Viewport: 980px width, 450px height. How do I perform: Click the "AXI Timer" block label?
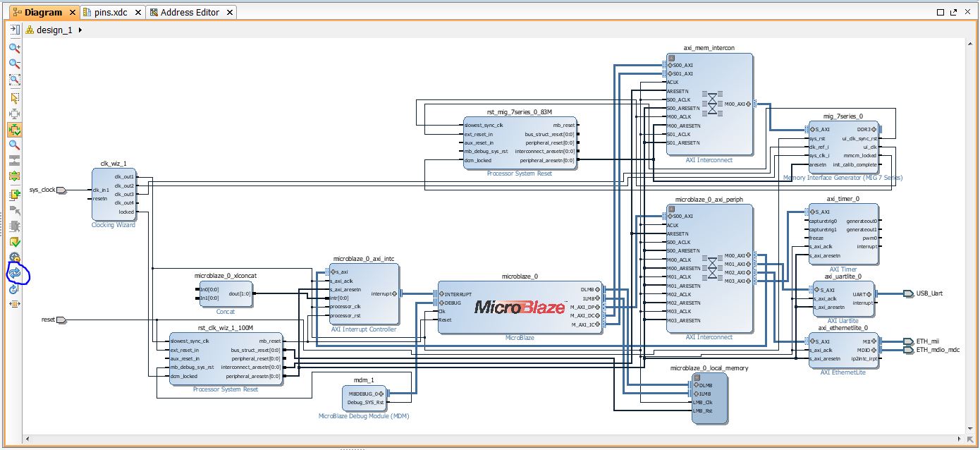coord(843,269)
